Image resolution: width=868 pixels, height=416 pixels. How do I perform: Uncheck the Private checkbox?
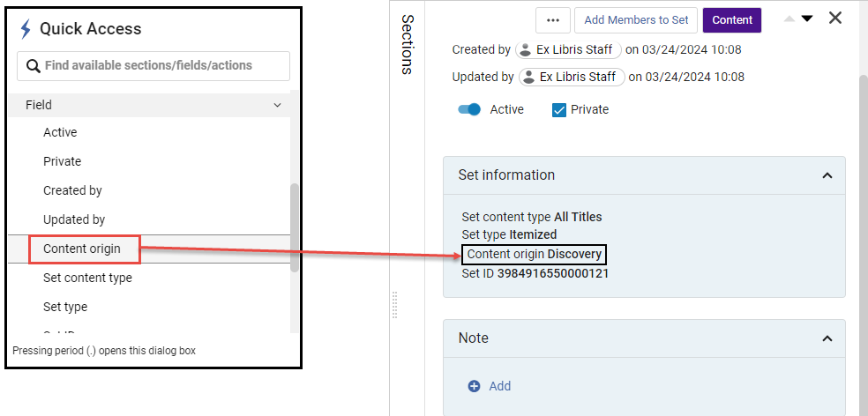coord(558,110)
